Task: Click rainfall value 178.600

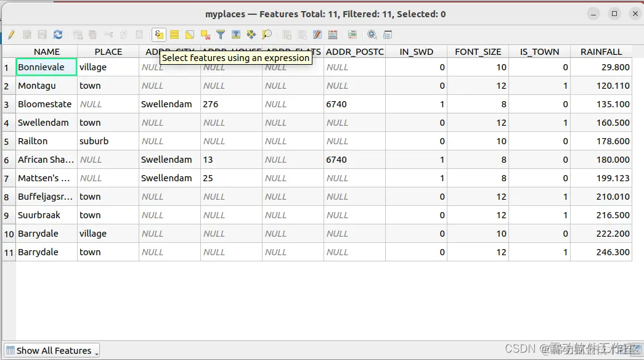Action: (x=601, y=141)
